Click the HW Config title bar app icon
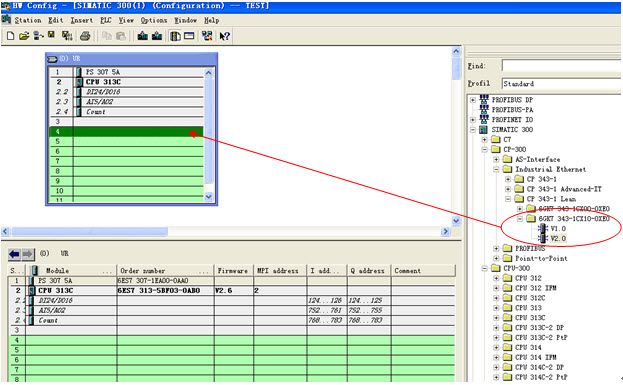The image size is (623, 385). coord(6,6)
